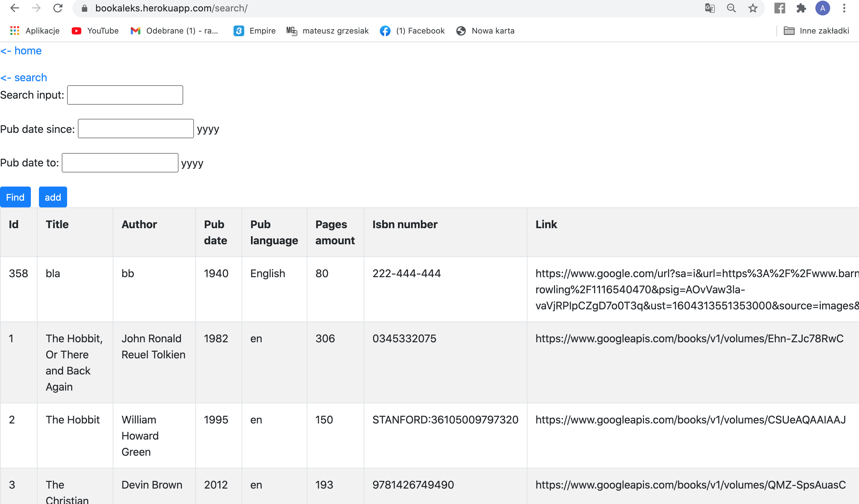Open the Extensions puzzle icon
Viewport: 859px width, 504px height.
click(801, 8)
